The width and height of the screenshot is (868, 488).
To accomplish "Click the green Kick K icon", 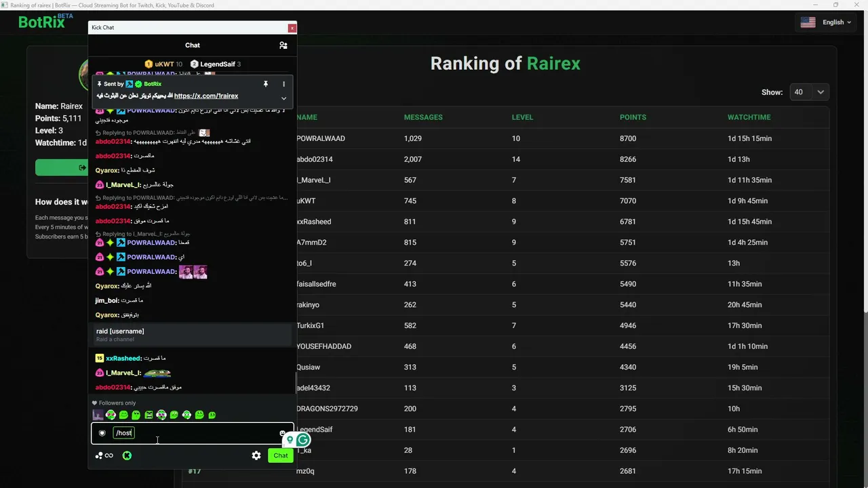I will click(127, 455).
